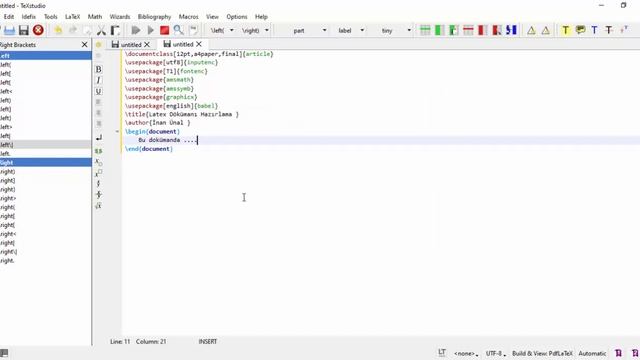Click the Italic I icon in side toolbar

pos(98,80)
